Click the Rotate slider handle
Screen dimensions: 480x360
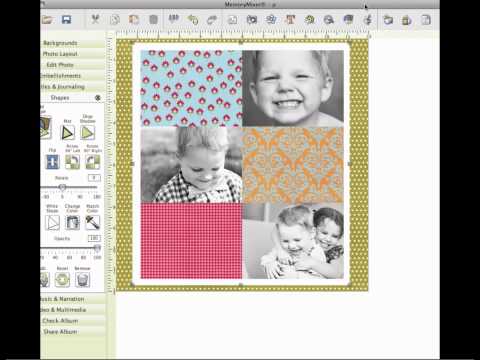click(x=62, y=187)
